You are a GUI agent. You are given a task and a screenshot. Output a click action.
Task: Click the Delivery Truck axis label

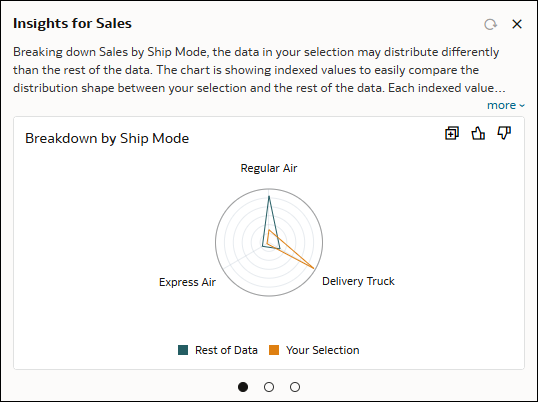(x=358, y=281)
